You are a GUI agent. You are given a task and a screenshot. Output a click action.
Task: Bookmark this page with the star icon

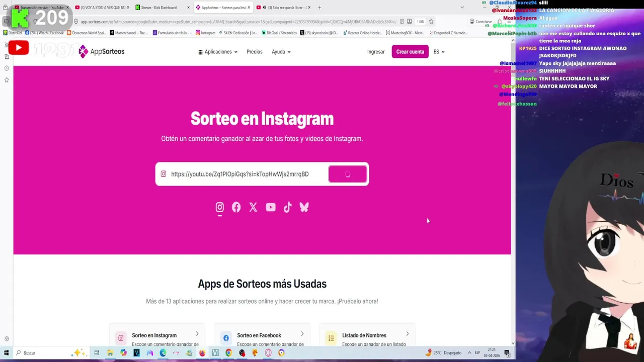(x=431, y=22)
